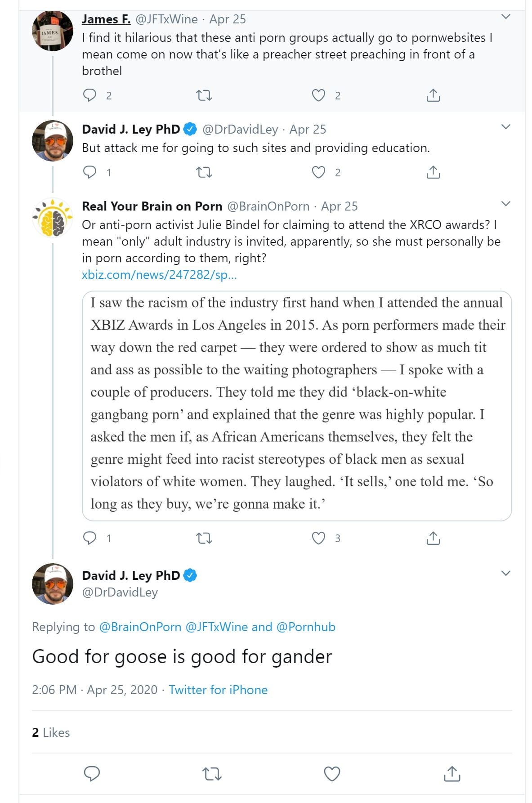Share the Real Your Brain on Porn tweet
Screen dimensions: 532x803
433,538
